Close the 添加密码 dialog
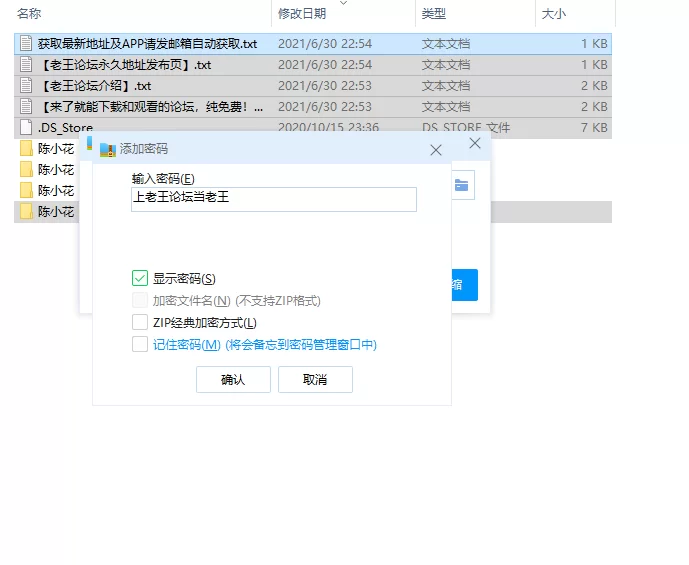Viewport: 689px width, 565px height. click(436, 150)
